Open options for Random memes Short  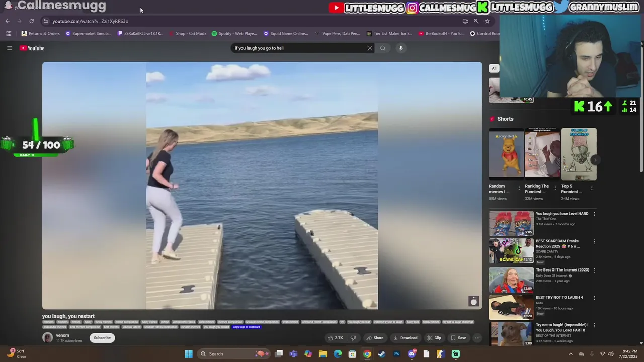[x=519, y=188]
